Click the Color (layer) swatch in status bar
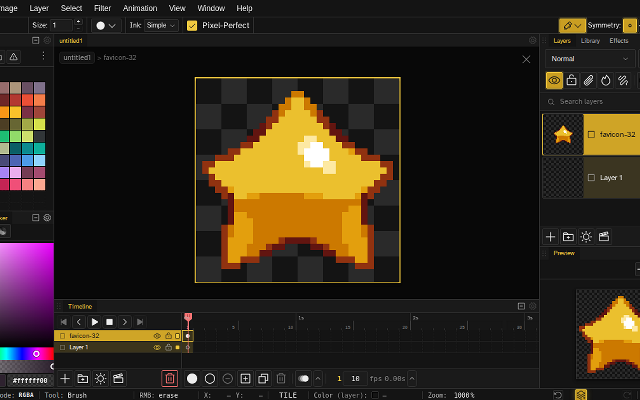This screenshot has width=640, height=400. (x=375, y=395)
